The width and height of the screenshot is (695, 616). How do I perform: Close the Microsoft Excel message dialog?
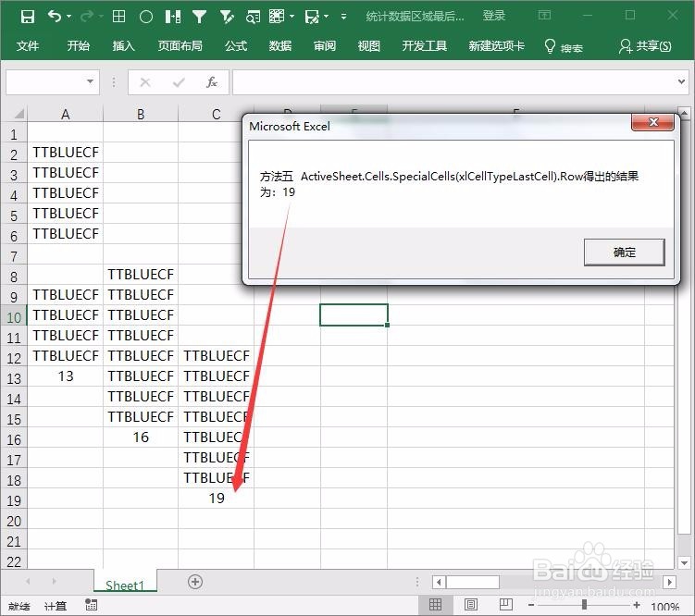pyautogui.click(x=652, y=122)
